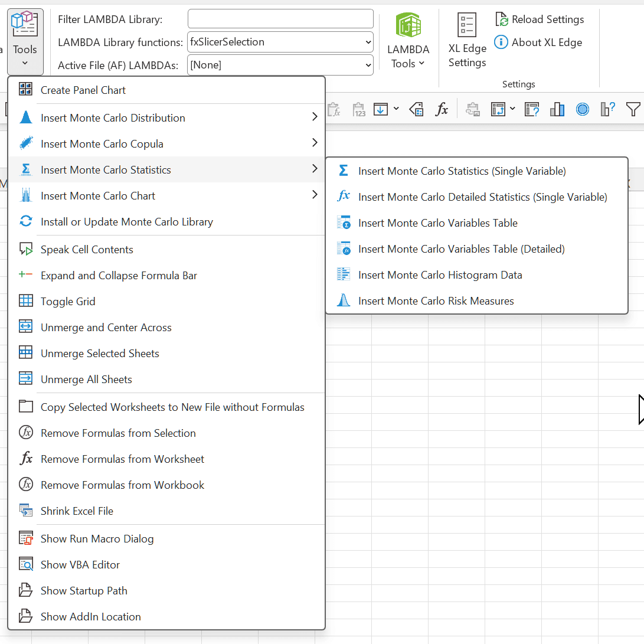Choose Insert Monte Carlo Risk Measures
The image size is (644, 644).
477,300
